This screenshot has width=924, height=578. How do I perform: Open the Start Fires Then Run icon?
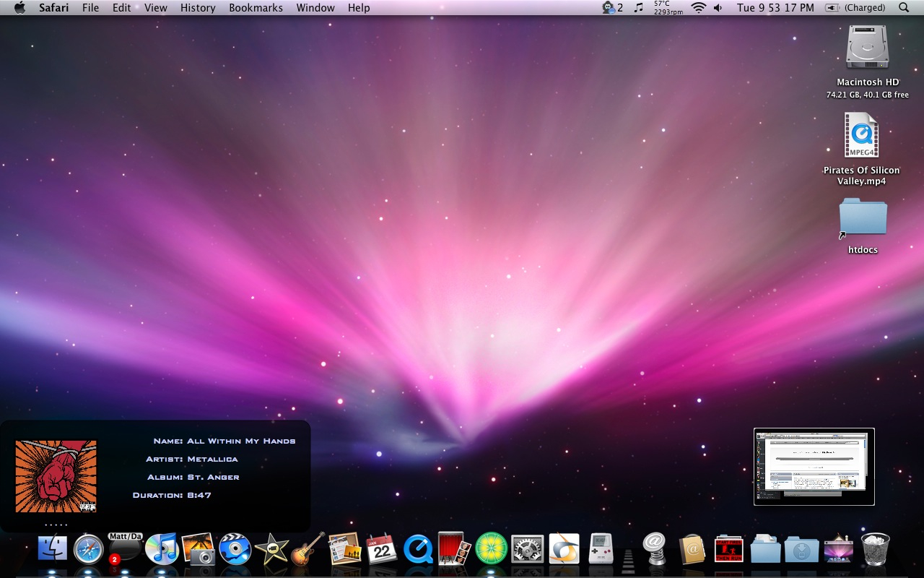click(728, 549)
